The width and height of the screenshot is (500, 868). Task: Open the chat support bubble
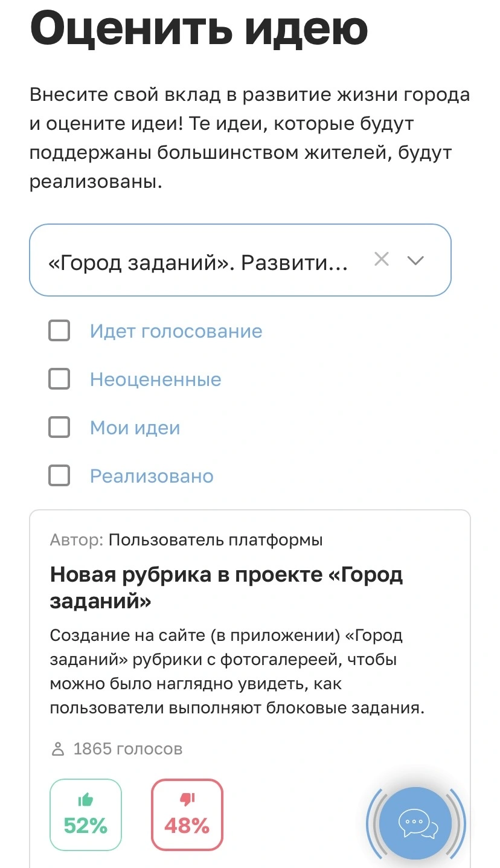(x=416, y=823)
